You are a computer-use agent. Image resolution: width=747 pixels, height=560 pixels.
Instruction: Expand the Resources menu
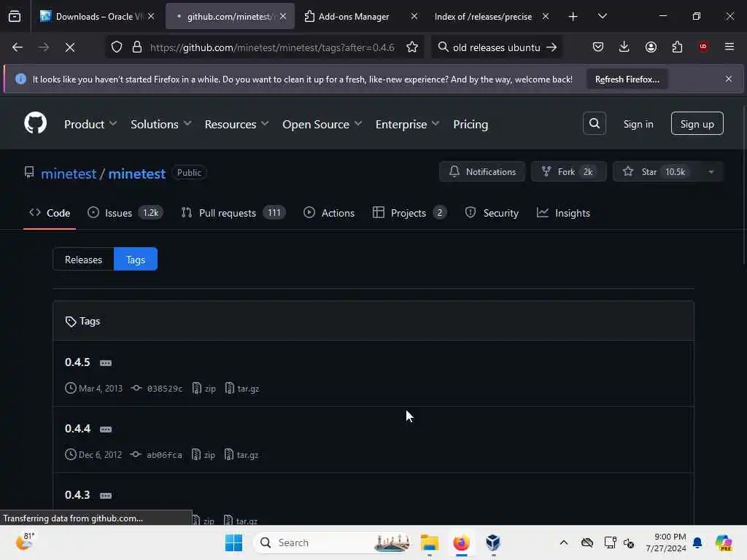[x=237, y=124]
